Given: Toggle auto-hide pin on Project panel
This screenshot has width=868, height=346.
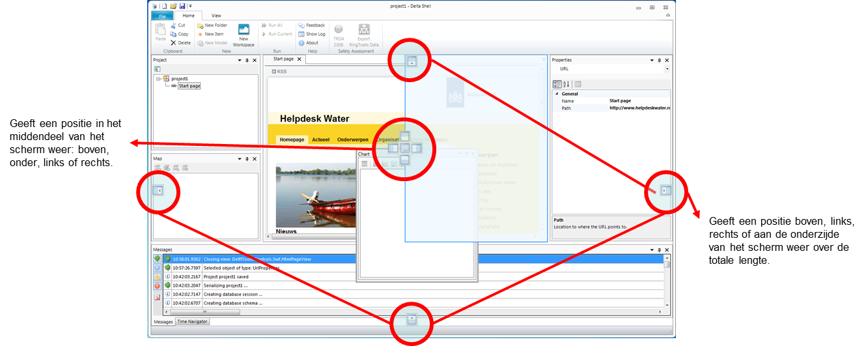Looking at the screenshot, I should pyautogui.click(x=247, y=60).
